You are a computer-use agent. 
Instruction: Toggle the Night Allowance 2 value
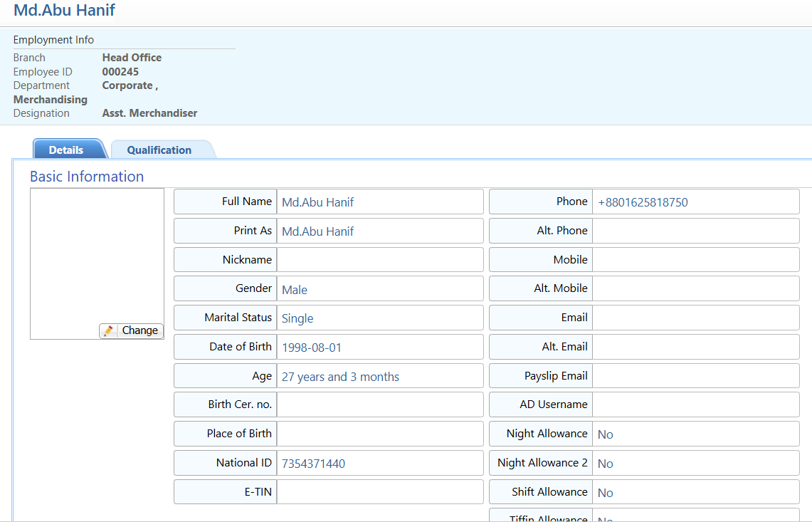(606, 464)
